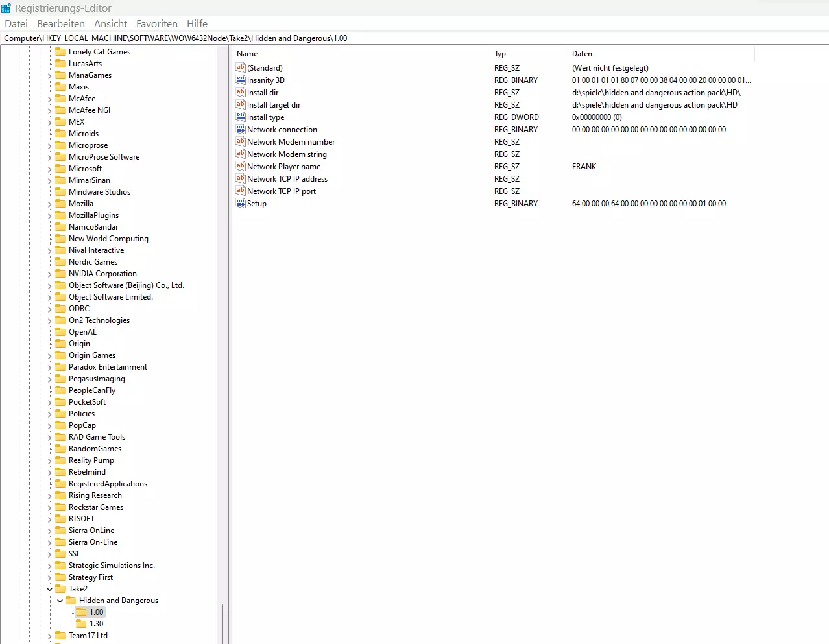Select the Sierra On-Line key

[93, 542]
